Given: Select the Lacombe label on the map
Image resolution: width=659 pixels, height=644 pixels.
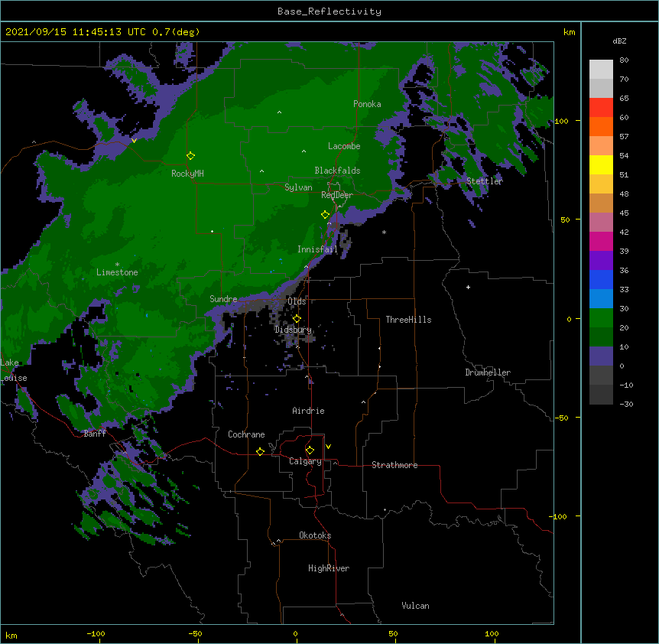Looking at the screenshot, I should 344,146.
